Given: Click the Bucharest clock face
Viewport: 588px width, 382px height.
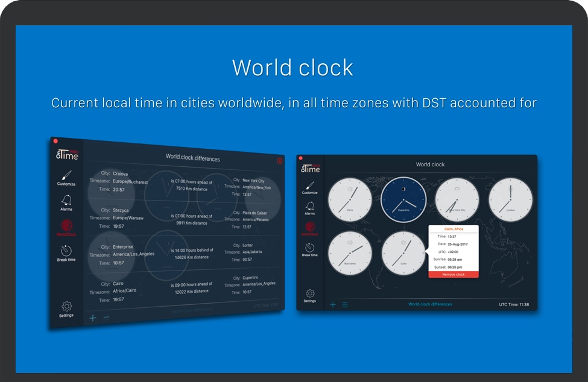Looking at the screenshot, I should click(x=350, y=253).
